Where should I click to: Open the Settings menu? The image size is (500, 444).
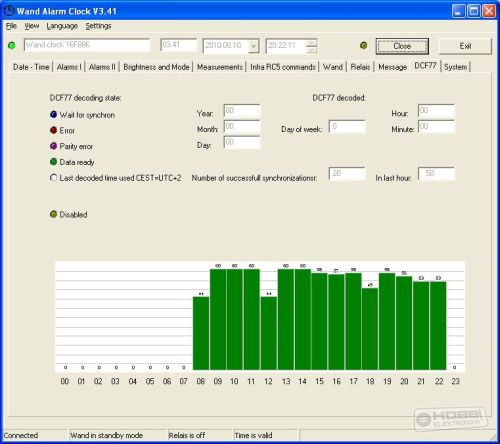98,26
